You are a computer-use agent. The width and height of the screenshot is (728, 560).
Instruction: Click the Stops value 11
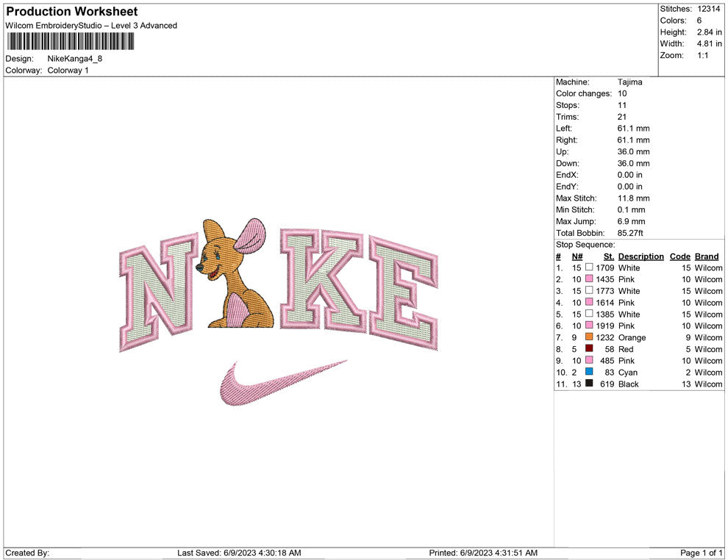coord(621,105)
